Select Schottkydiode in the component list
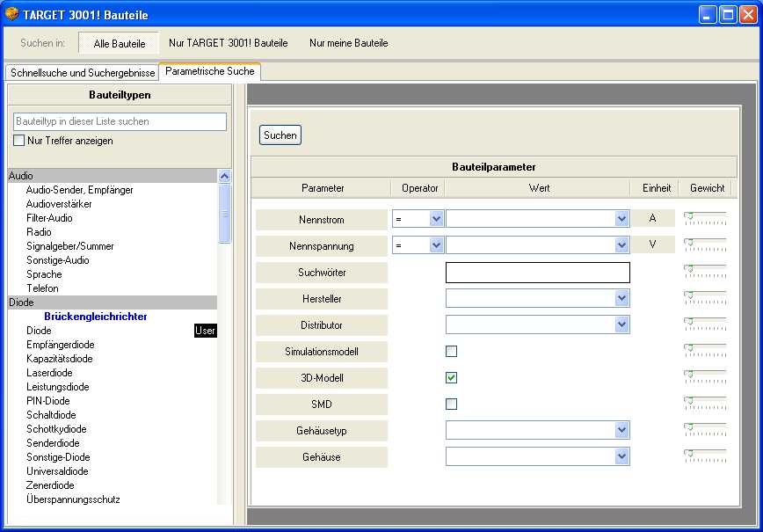The width and height of the screenshot is (763, 532). point(56,429)
